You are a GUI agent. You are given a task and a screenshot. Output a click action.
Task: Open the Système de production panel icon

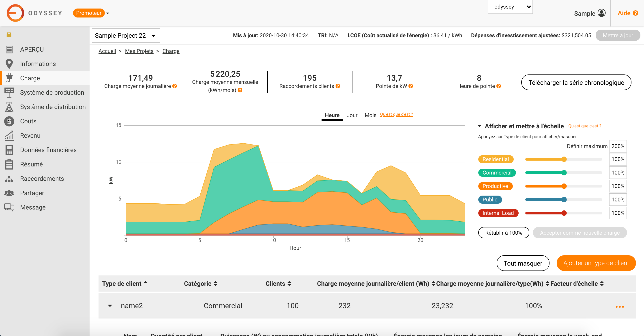(9, 92)
